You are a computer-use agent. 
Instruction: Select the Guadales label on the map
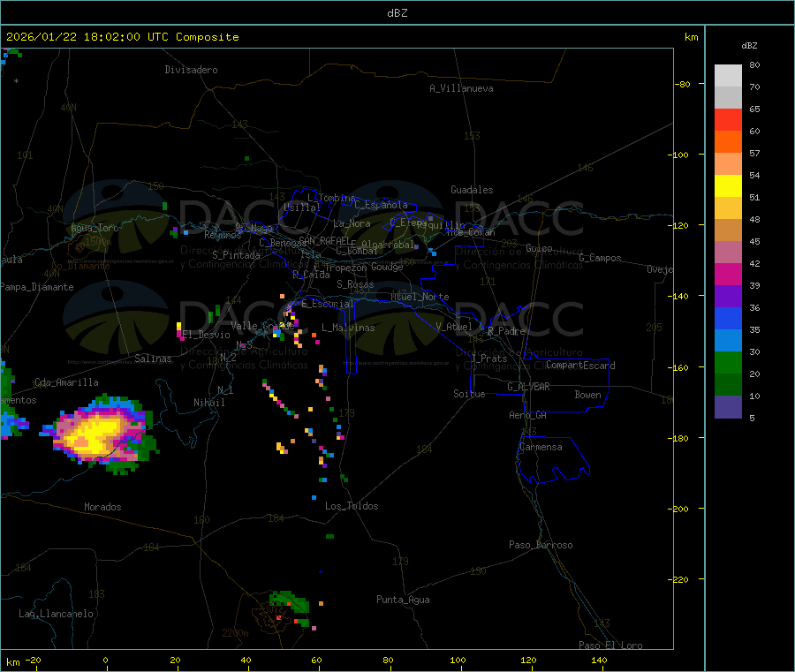(472, 190)
